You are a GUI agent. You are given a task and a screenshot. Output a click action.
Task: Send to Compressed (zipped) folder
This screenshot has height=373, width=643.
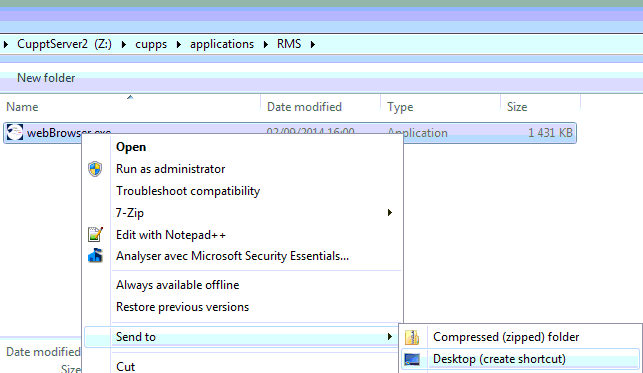(506, 337)
